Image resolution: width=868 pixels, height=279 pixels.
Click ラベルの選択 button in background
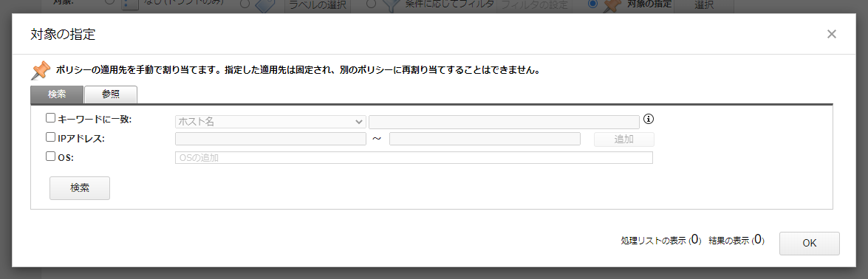[318, 6]
